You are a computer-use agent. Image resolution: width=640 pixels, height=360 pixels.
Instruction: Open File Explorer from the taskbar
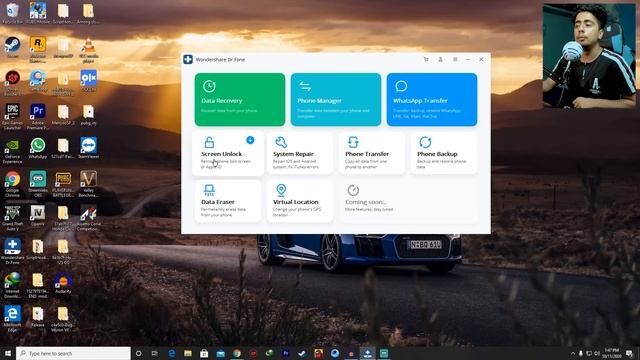(188, 353)
